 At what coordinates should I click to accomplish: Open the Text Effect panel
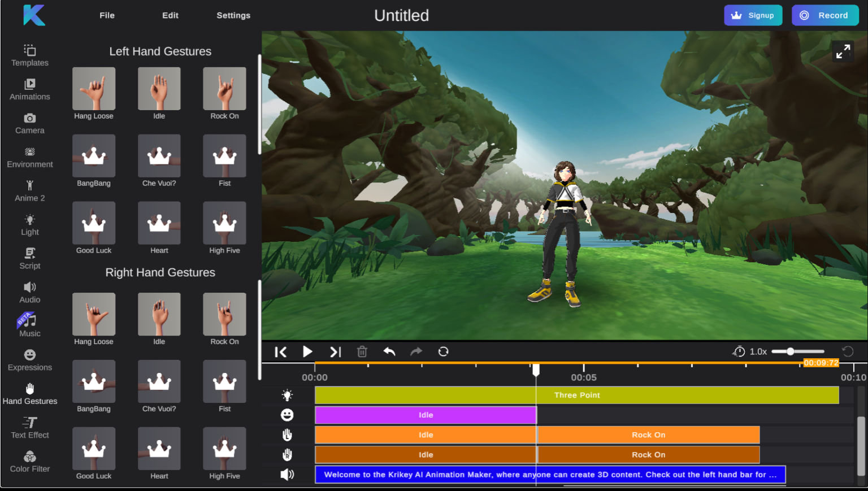(29, 427)
